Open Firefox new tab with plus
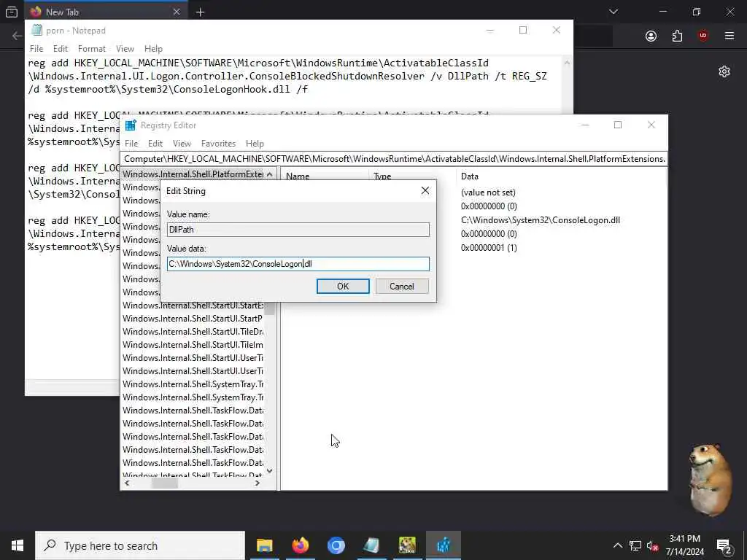 200,12
